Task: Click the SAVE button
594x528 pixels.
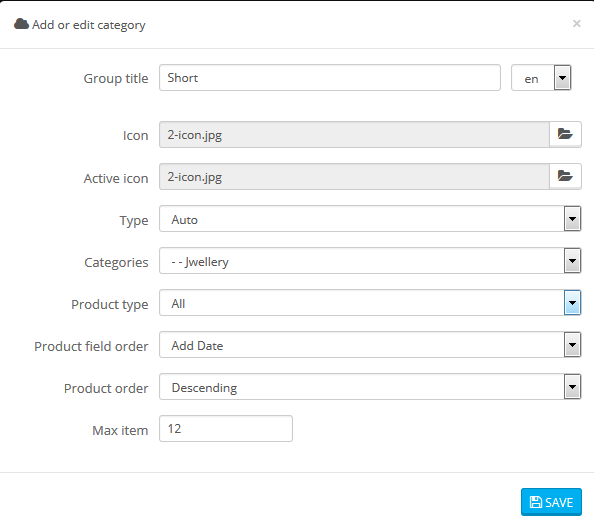Action: tap(551, 502)
